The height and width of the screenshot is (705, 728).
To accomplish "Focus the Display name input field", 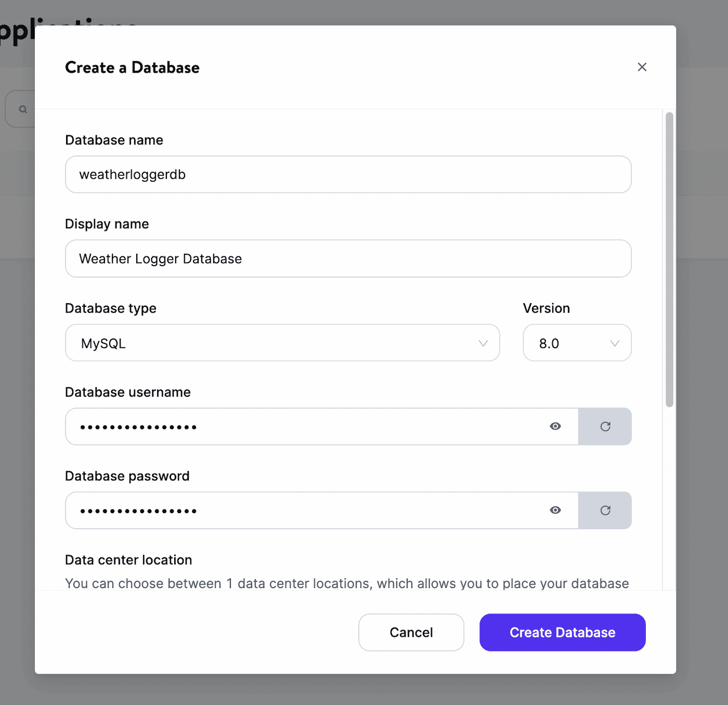I will (348, 258).
